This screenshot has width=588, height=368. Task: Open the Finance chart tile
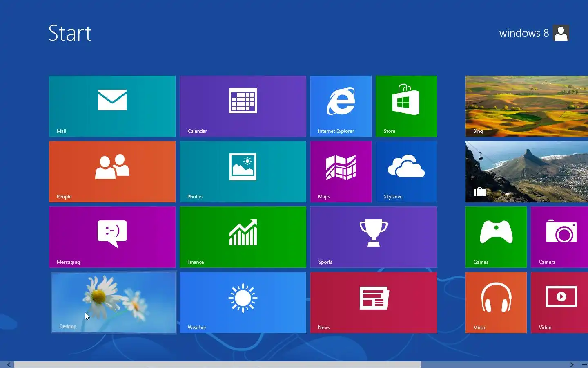243,237
